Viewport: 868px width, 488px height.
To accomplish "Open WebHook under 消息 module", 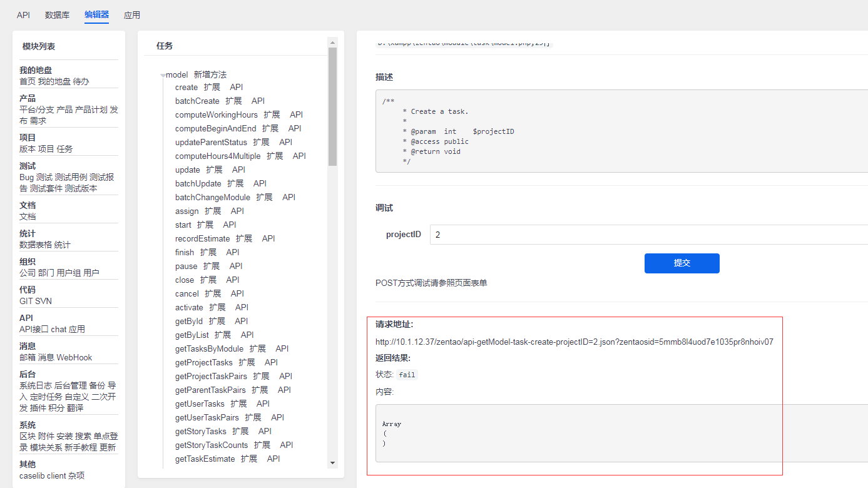I will coord(74,357).
